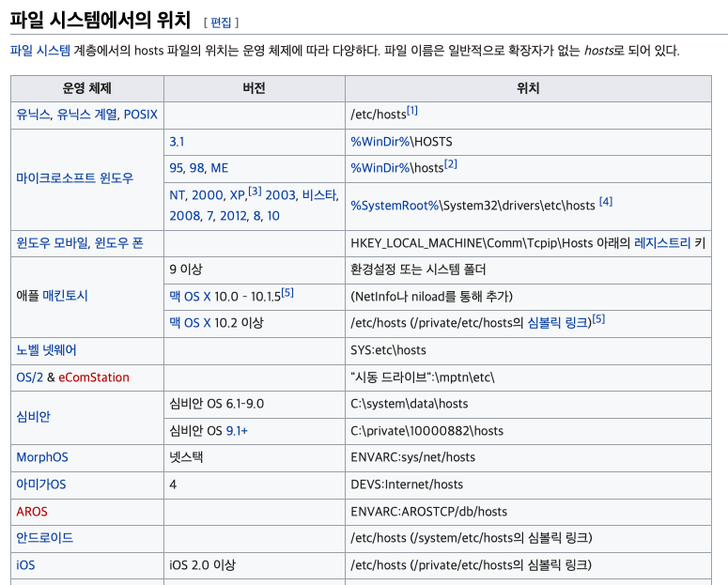This screenshot has width=728, height=585.
Task: Open the Windows 10 version link
Action: tap(273, 216)
